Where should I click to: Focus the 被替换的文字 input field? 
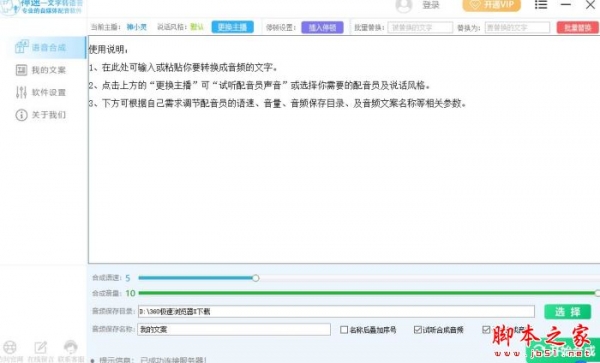[x=420, y=28]
